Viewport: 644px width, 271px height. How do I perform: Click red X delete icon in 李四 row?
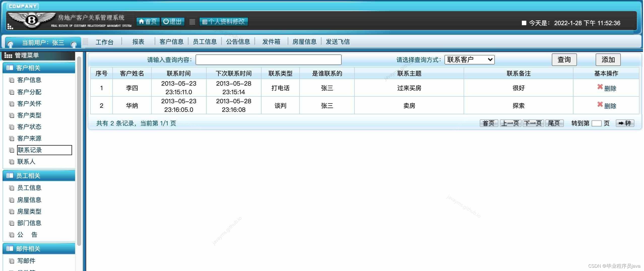click(600, 87)
